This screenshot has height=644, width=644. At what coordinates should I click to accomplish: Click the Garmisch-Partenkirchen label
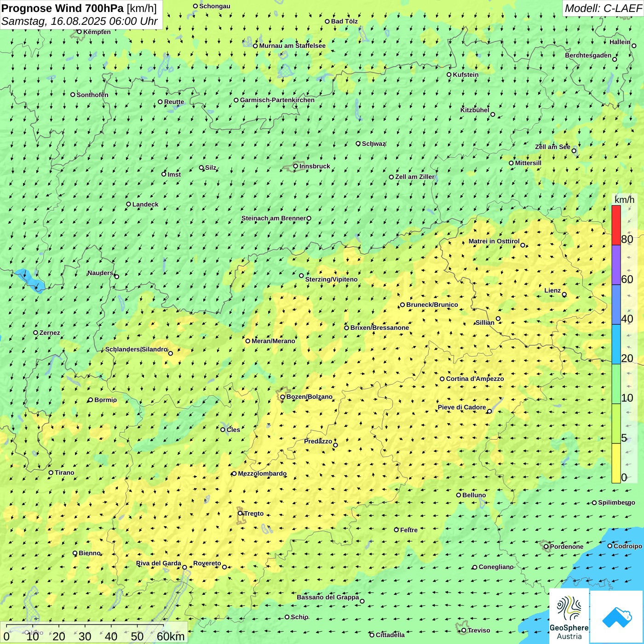pyautogui.click(x=277, y=100)
